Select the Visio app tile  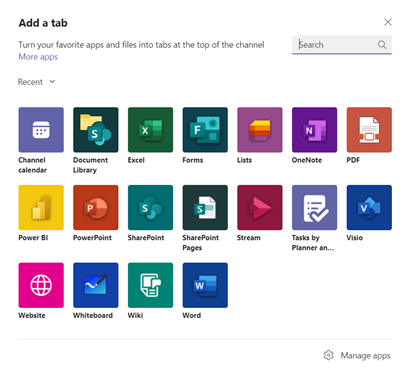[369, 207]
